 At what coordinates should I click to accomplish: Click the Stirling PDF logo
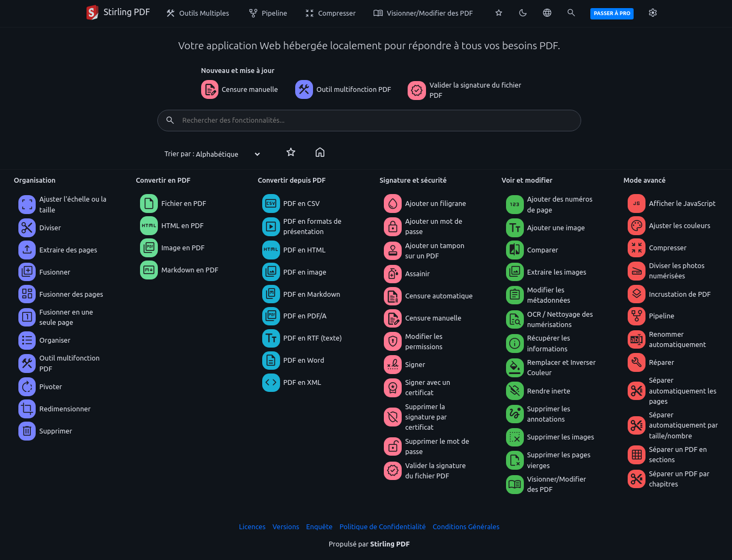pyautogui.click(x=118, y=12)
